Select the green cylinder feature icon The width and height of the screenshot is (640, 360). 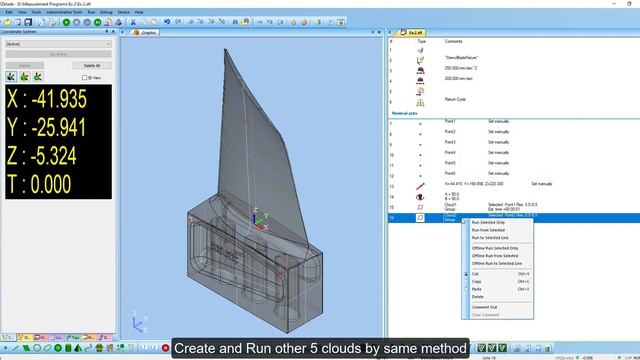(68, 348)
